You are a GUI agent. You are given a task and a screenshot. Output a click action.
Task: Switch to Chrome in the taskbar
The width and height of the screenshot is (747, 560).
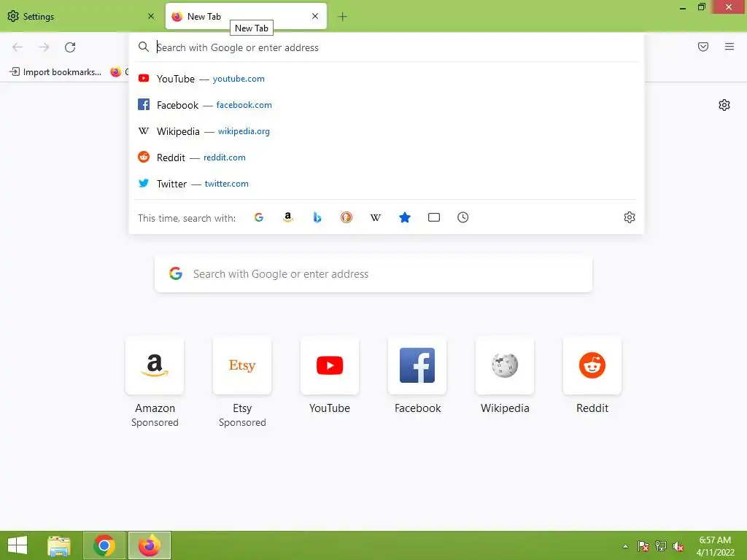point(104,545)
